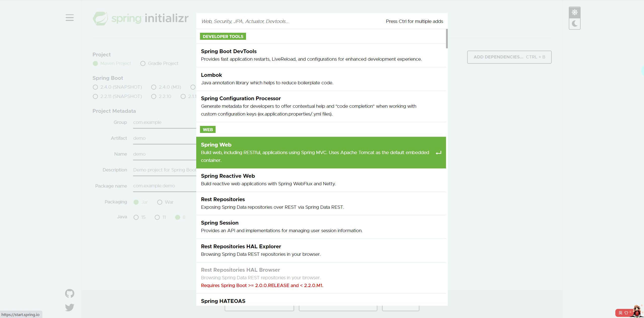This screenshot has height=318, width=644.
Task: Click the Spring Initializr logo
Action: (x=141, y=18)
